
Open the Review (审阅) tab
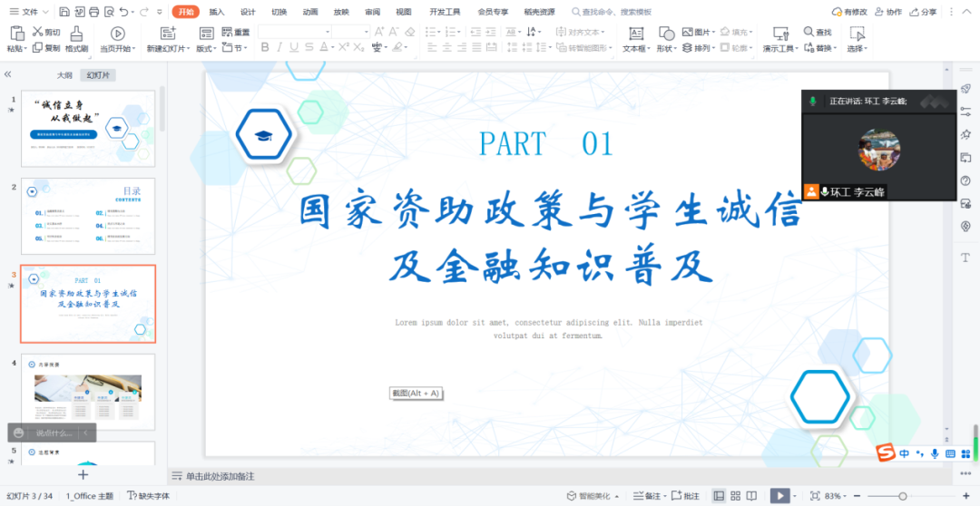(373, 12)
